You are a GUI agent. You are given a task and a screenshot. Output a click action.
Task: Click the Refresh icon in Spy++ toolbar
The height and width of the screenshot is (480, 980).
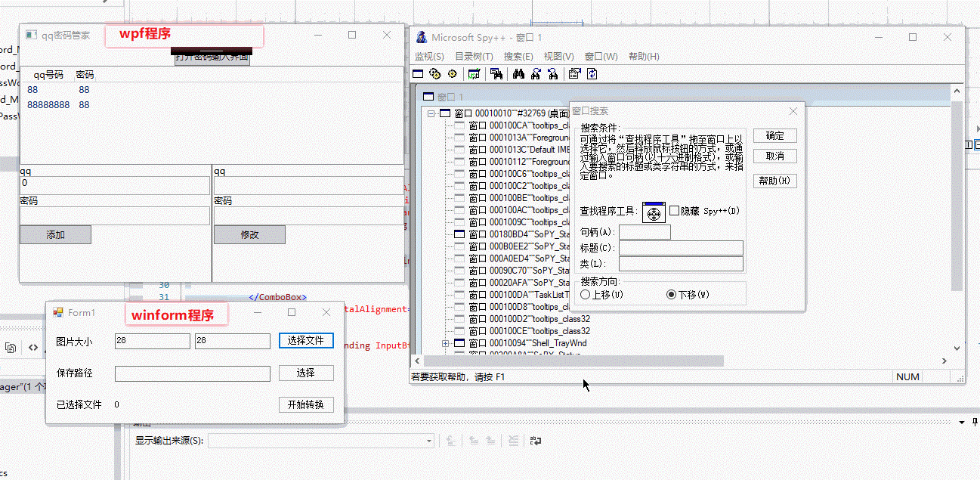592,74
